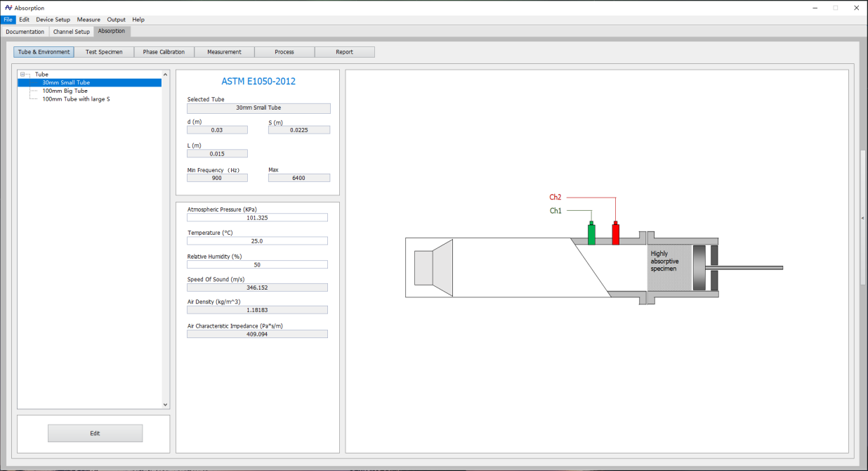Collapse the right side panel arrow
The width and height of the screenshot is (868, 471).
click(862, 218)
